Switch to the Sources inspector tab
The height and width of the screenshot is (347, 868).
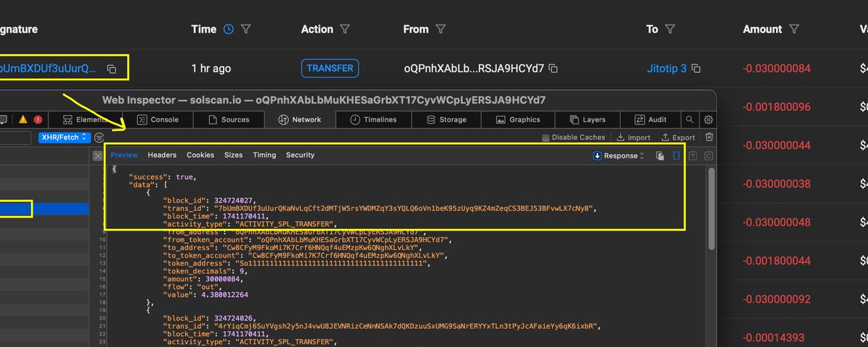228,119
